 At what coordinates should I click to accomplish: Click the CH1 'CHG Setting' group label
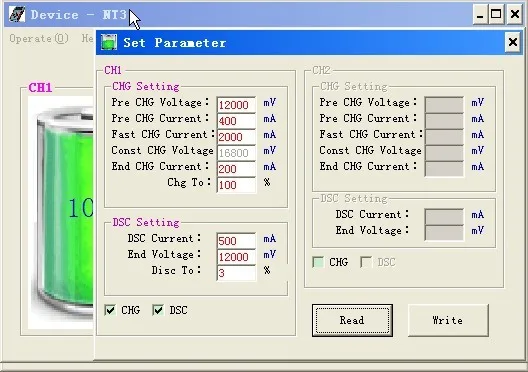click(146, 87)
